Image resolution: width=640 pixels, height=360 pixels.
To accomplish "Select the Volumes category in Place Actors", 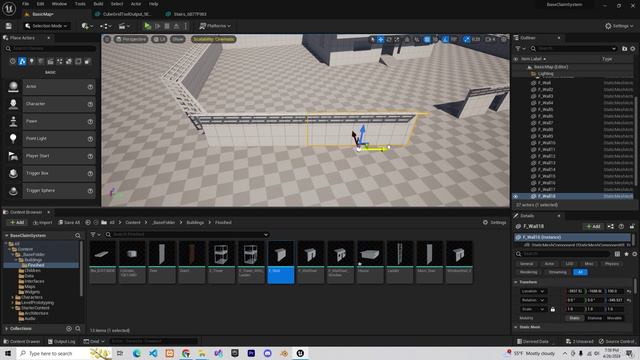I will 78,61.
